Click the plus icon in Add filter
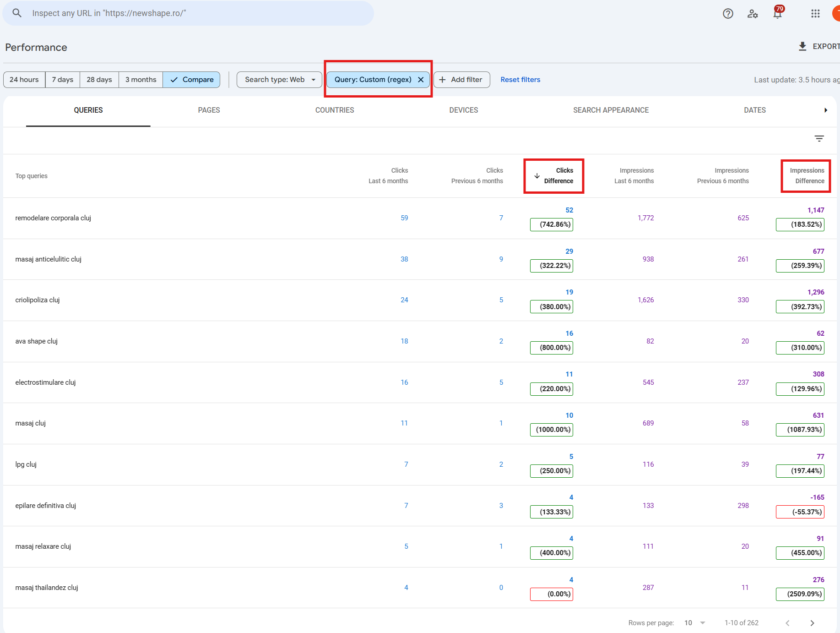840x633 pixels. pyautogui.click(x=442, y=80)
